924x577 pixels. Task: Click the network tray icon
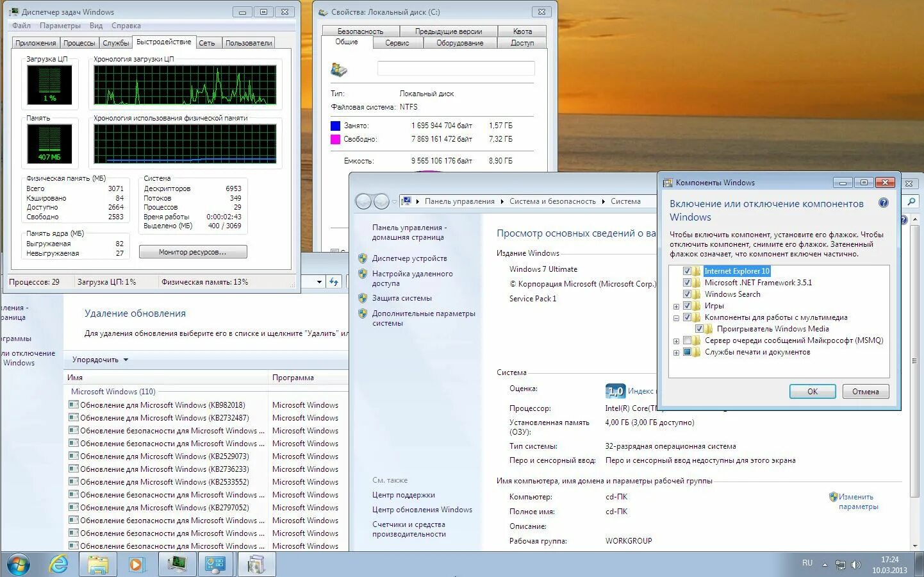840,565
